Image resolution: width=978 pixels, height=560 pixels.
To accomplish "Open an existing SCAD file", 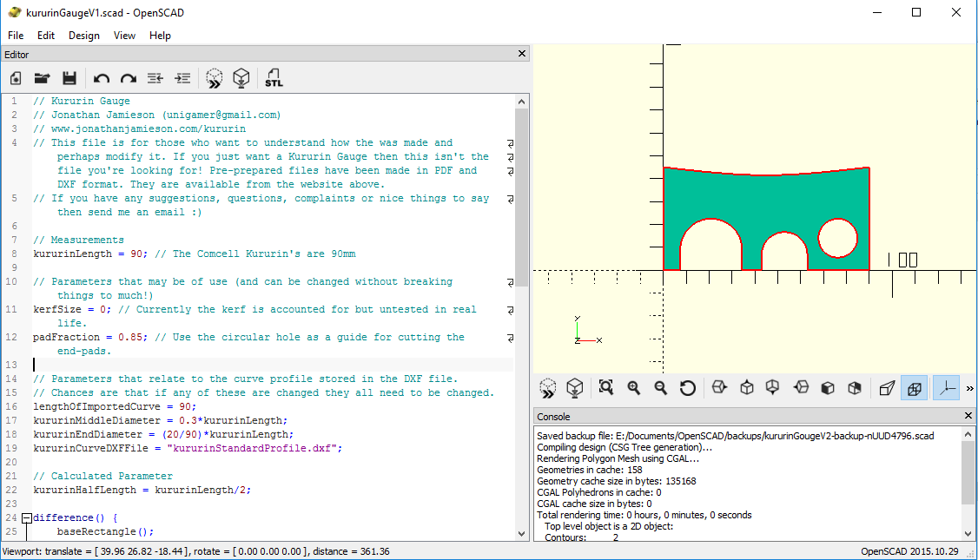I will pos(42,78).
